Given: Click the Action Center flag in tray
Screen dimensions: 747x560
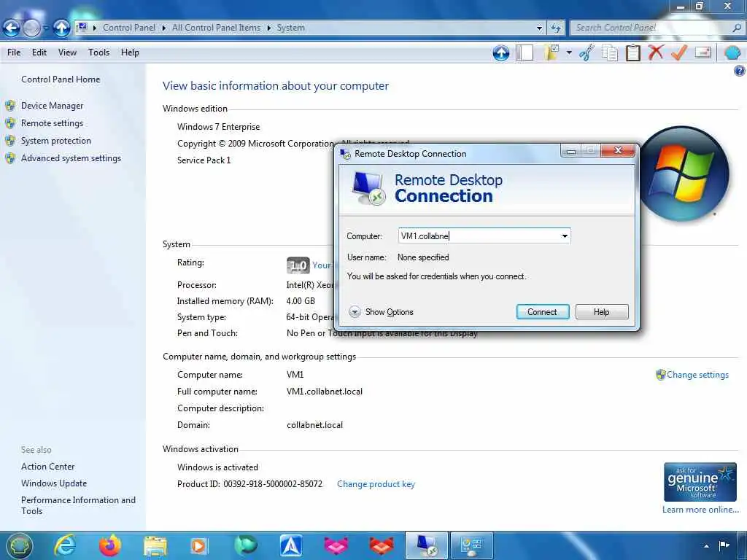Looking at the screenshot, I should [724, 545].
